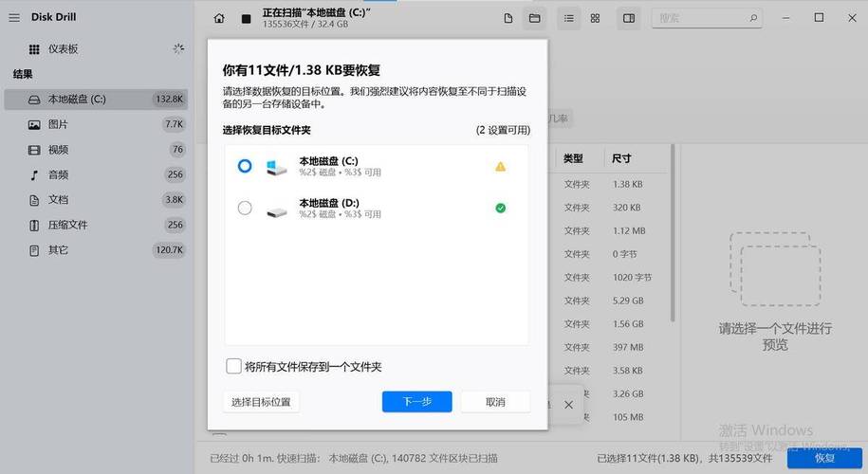Click the disk icon for 本地磁盘 (D:)
The width and height of the screenshot is (868, 474).
[276, 211]
